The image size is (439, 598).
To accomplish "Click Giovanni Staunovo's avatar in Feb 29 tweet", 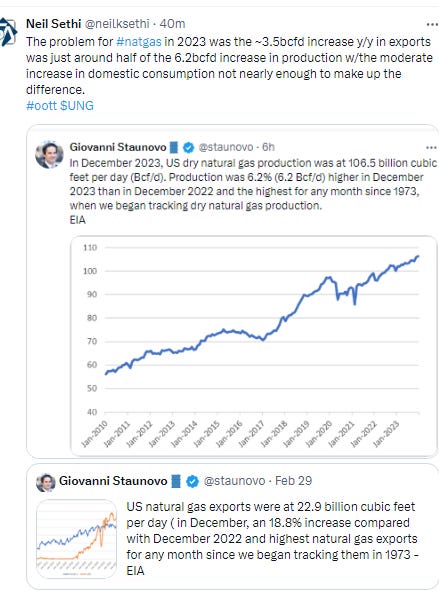I will (46, 482).
